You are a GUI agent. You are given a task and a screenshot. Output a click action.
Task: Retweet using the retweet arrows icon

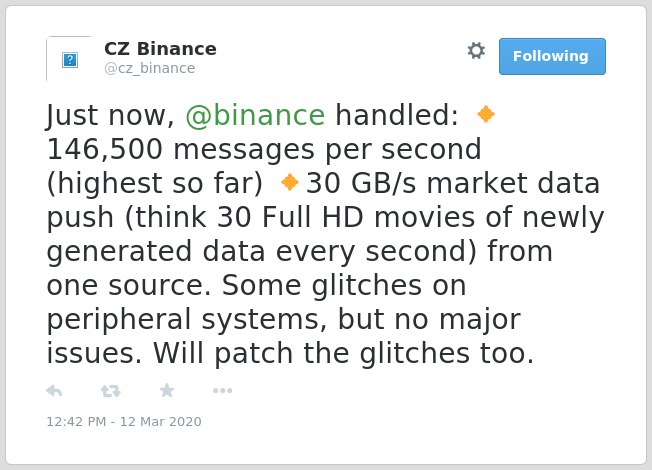pos(111,391)
